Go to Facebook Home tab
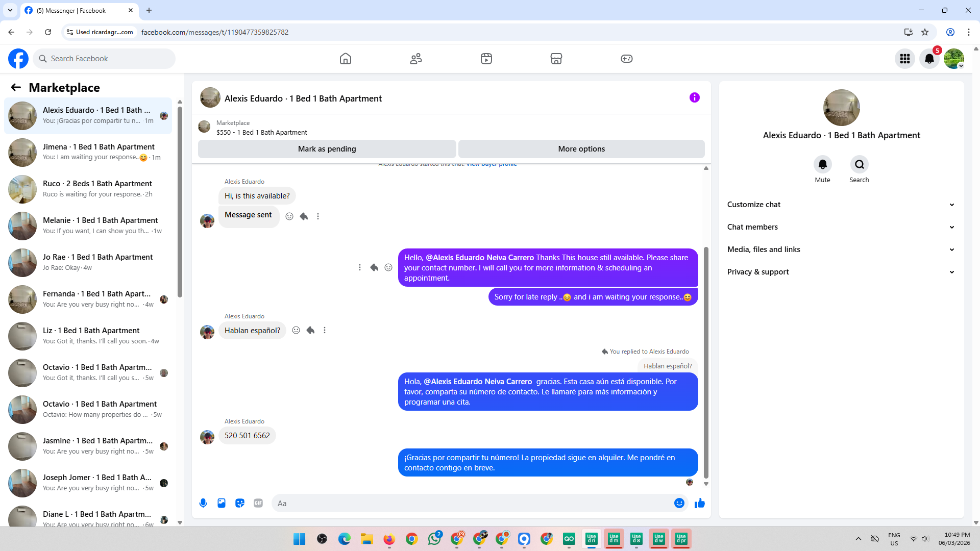 pyautogui.click(x=346, y=59)
